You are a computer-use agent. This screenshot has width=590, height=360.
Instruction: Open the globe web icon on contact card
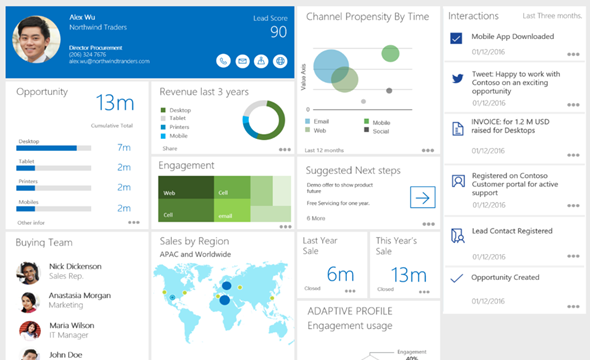tap(280, 61)
